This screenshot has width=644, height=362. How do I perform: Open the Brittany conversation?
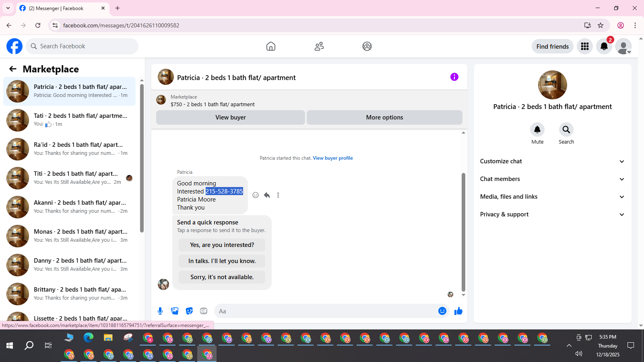click(x=69, y=294)
